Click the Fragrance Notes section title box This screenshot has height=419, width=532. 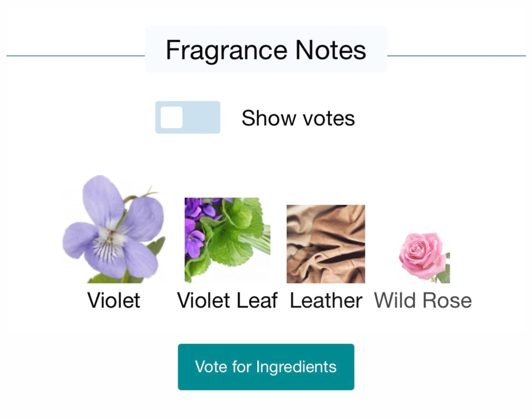(266, 50)
